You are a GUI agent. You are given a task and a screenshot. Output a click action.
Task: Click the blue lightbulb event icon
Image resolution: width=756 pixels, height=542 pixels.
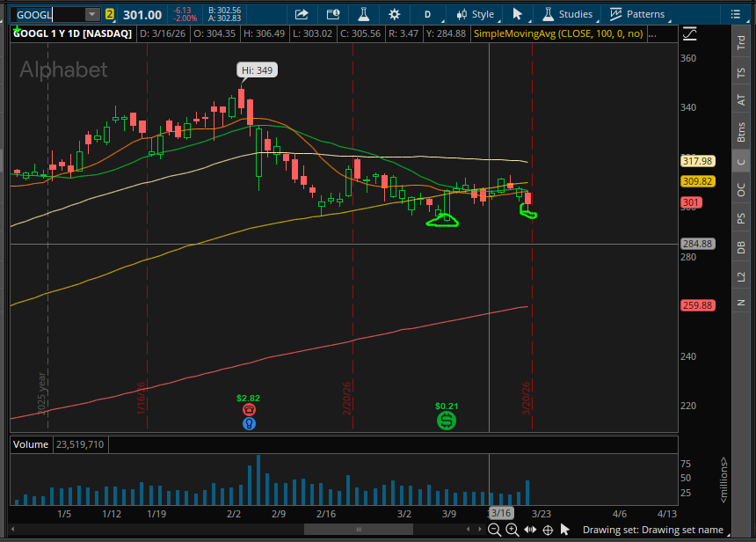click(x=250, y=424)
